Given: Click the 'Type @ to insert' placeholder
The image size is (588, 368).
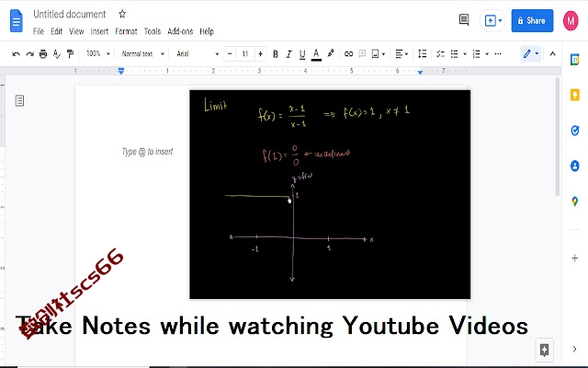Looking at the screenshot, I should pos(147,151).
